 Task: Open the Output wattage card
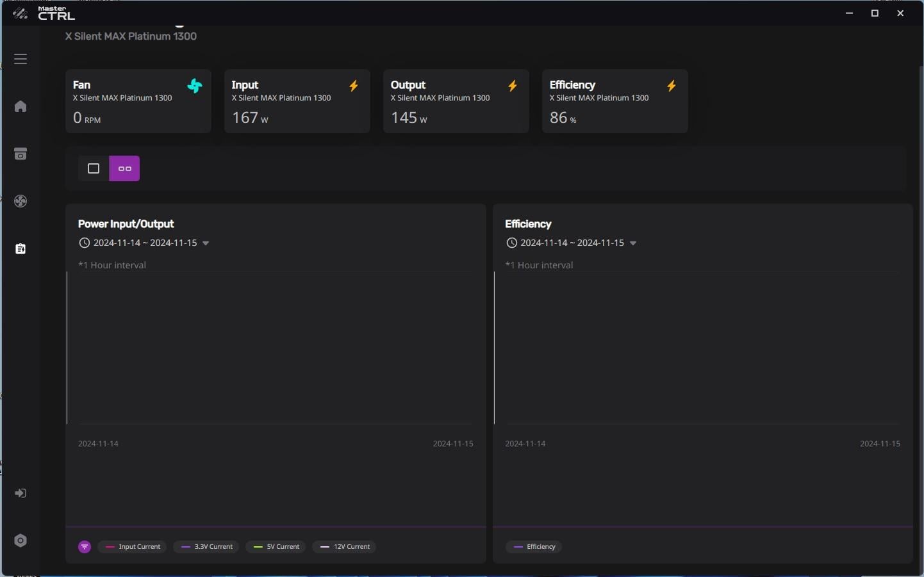[x=456, y=101]
